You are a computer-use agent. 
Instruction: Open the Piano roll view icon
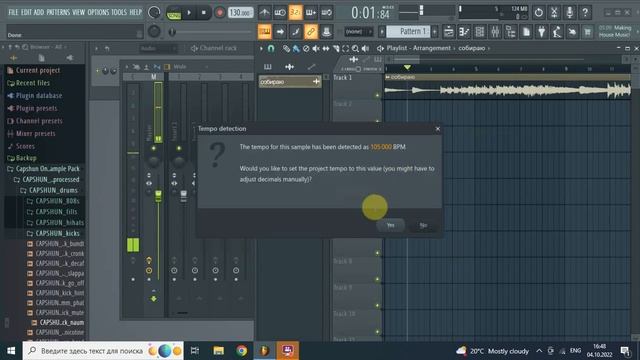[x=464, y=31]
